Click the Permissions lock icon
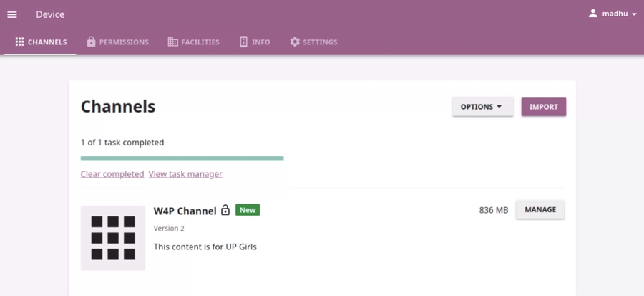Image resolution: width=644 pixels, height=296 pixels. coord(91,42)
